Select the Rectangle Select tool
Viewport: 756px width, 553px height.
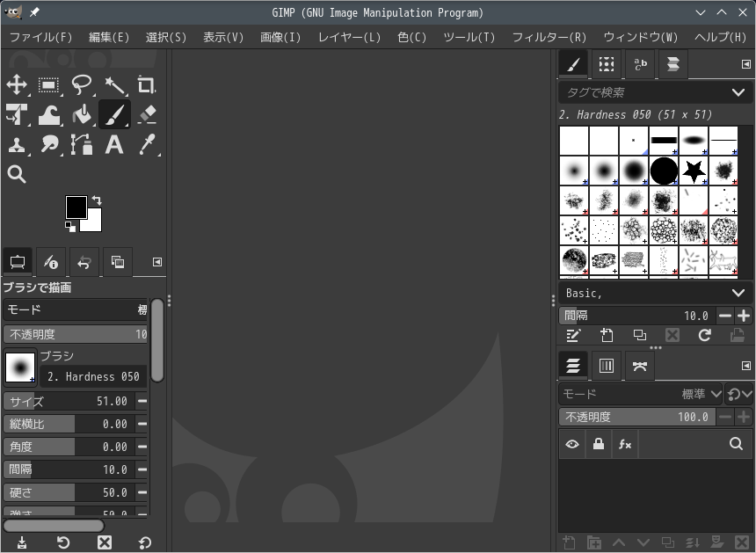(x=49, y=85)
